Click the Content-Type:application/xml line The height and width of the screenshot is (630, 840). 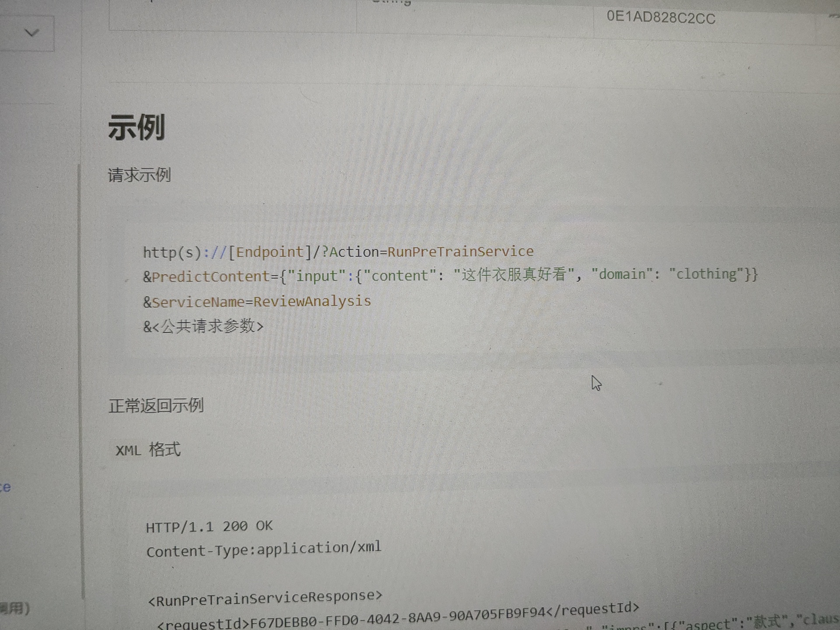coord(264,549)
